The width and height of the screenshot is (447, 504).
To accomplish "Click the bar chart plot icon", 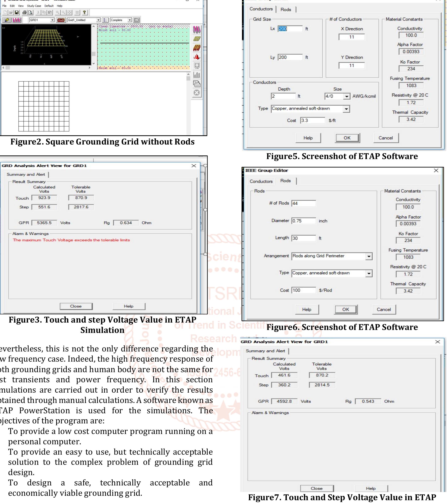I will coord(197,75).
